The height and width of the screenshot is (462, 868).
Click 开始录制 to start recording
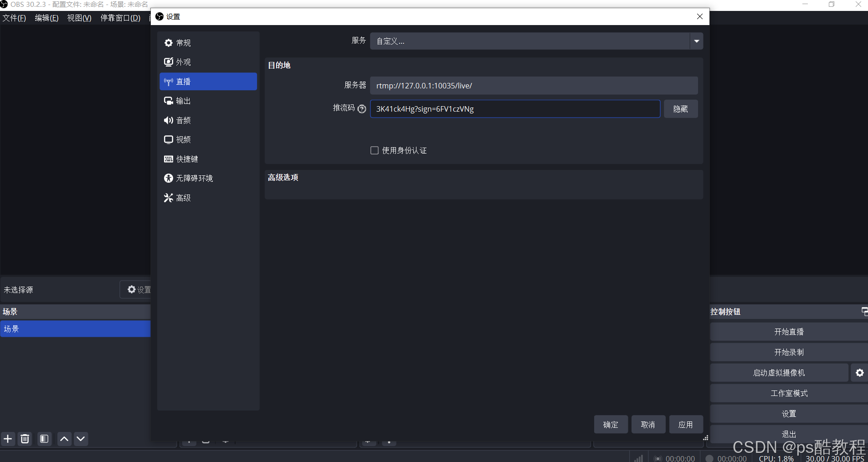[x=789, y=352]
